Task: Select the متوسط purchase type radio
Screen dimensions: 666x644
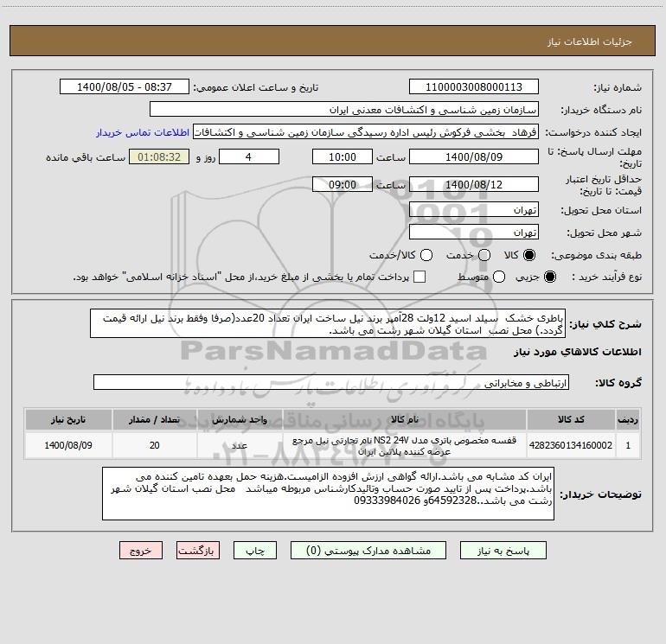Action: point(499,277)
